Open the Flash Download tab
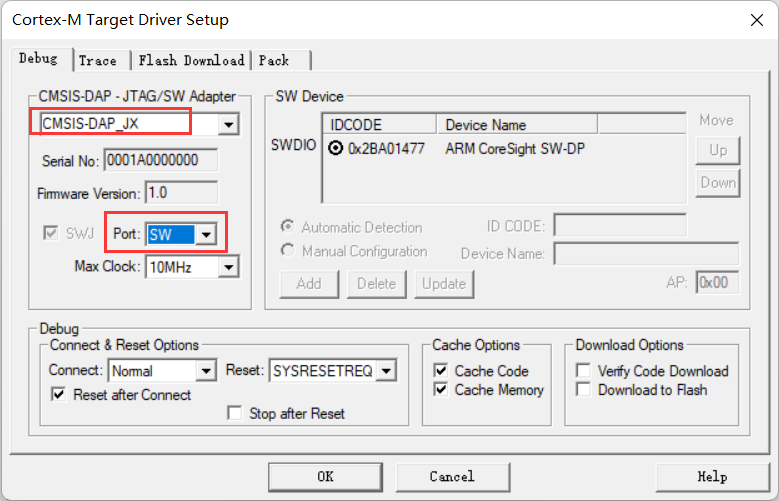Screen dimensions: 779x501 coord(191,60)
